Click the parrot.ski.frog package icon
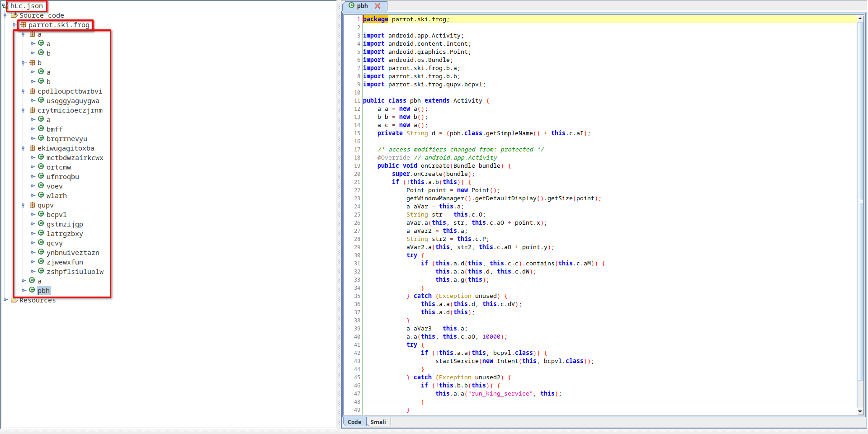 [23, 24]
